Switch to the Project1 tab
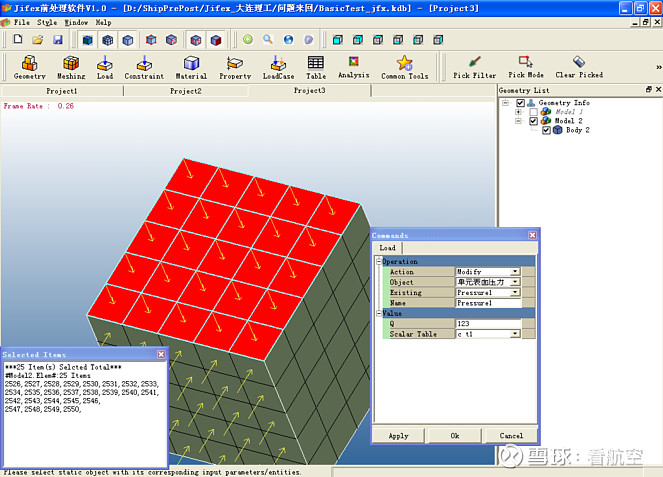This screenshot has height=477, width=663. click(62, 91)
